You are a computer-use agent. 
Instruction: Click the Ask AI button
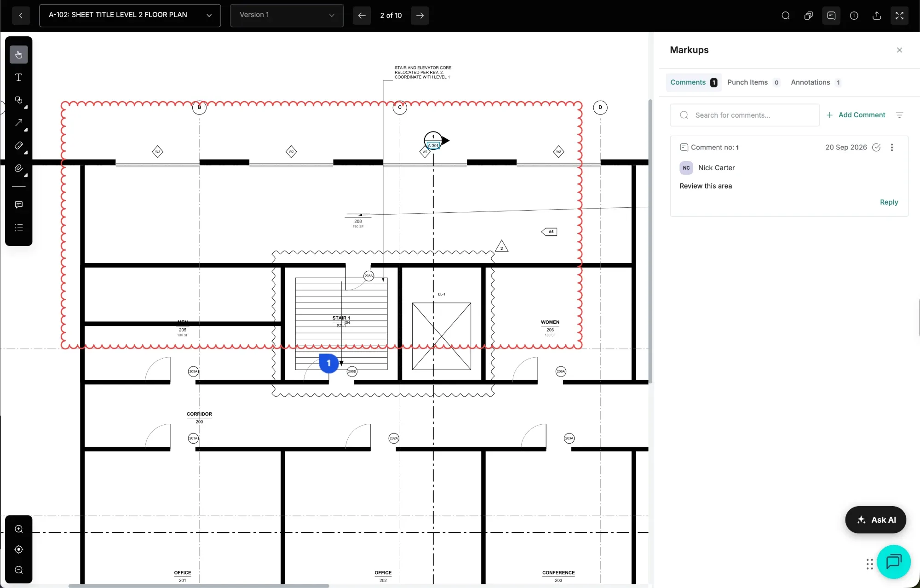coord(876,520)
